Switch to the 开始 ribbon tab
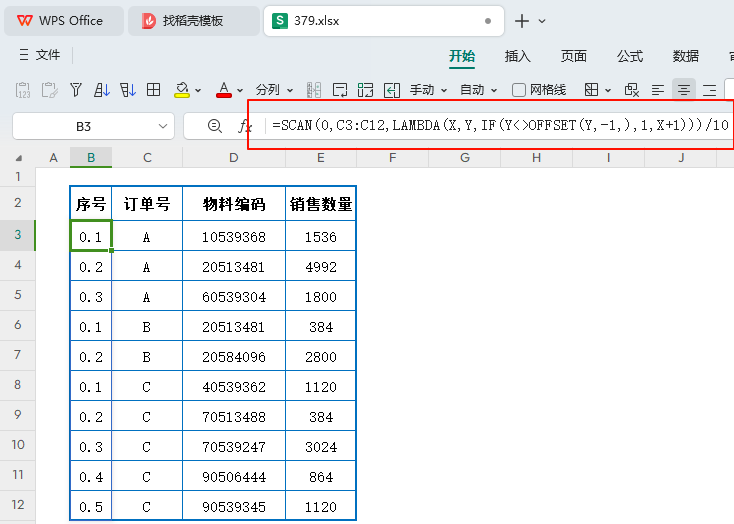 [462, 56]
